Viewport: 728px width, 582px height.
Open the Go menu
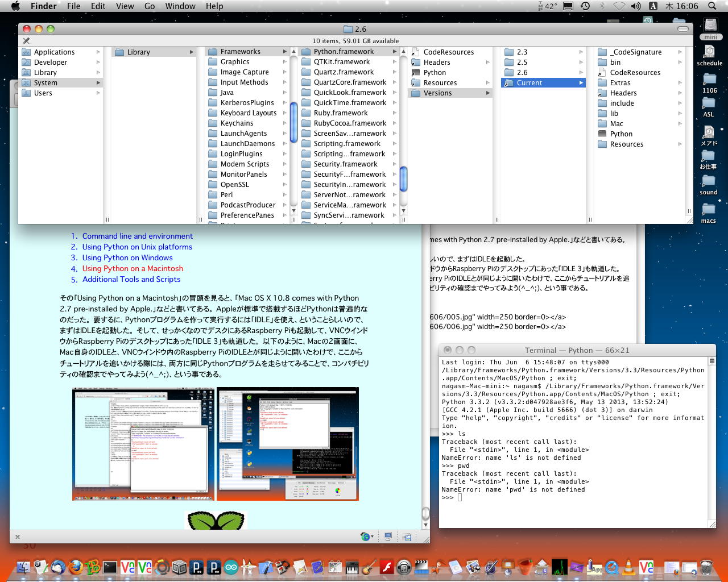150,6
